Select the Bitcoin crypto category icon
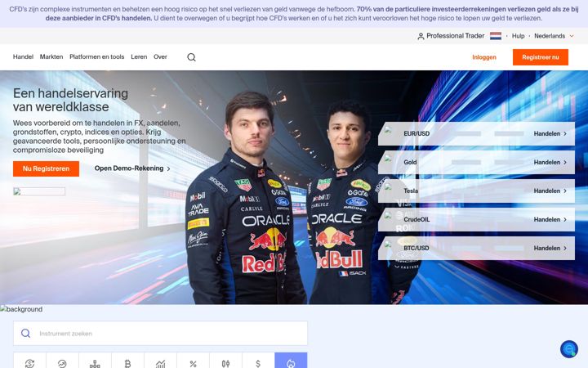The height and width of the screenshot is (368, 588). (127, 363)
